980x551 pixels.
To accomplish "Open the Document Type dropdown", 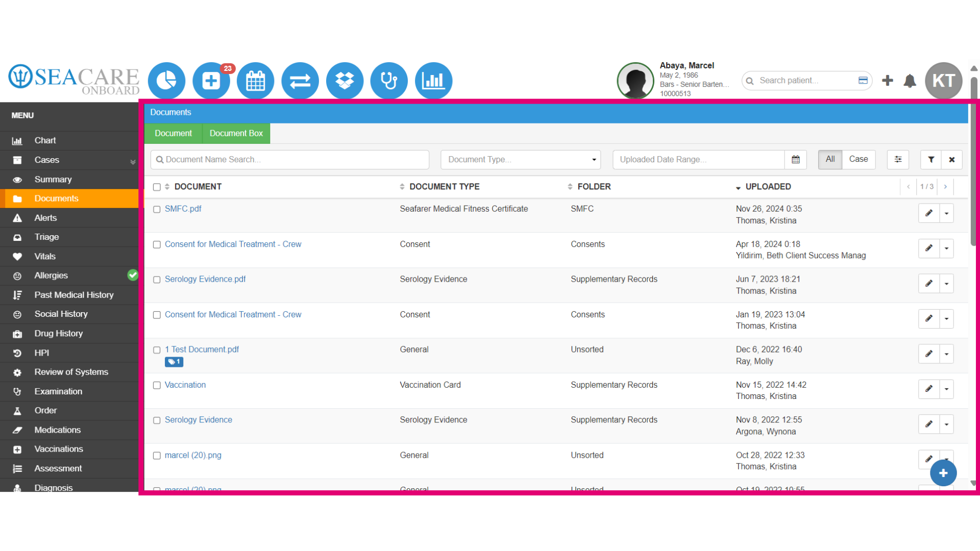I will coord(521,160).
